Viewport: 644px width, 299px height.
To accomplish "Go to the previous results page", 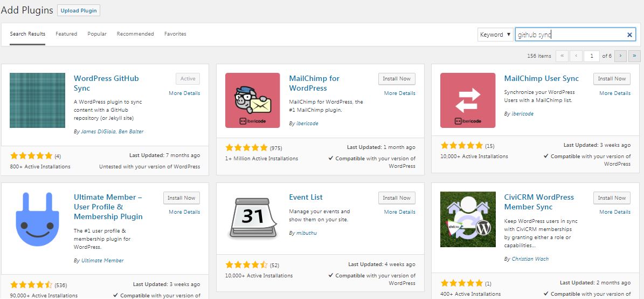I will click(x=576, y=56).
